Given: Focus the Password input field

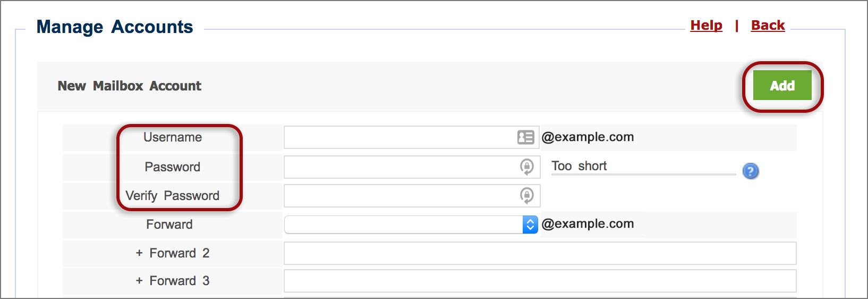Looking at the screenshot, I should click(x=412, y=167).
